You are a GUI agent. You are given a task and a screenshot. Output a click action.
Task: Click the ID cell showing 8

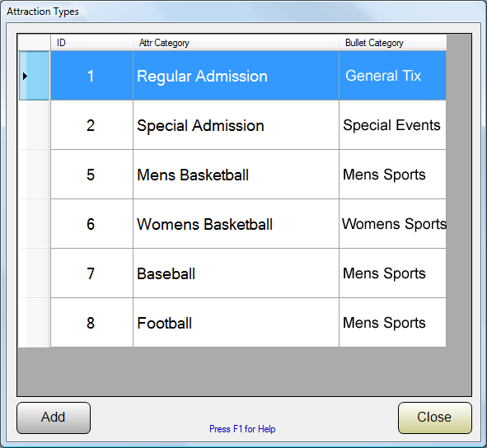pos(91,323)
